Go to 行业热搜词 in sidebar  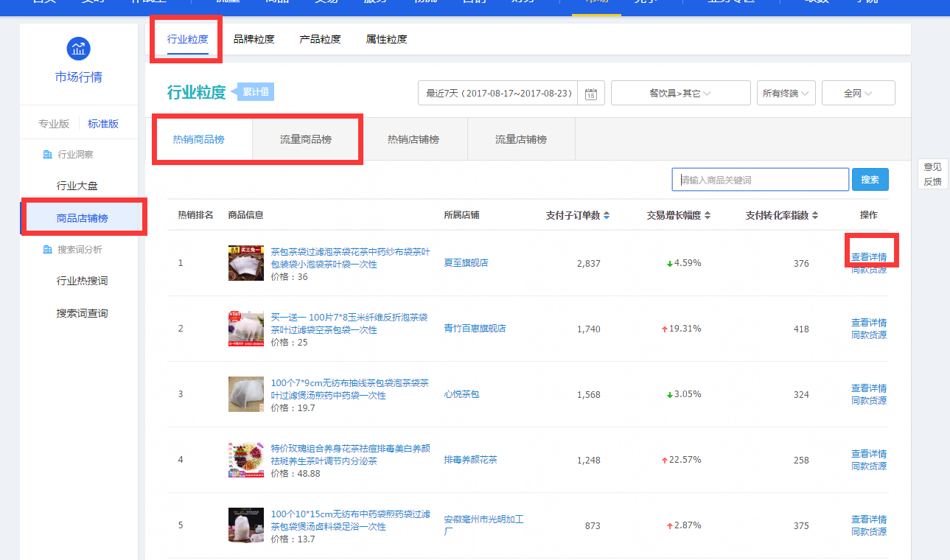82,281
